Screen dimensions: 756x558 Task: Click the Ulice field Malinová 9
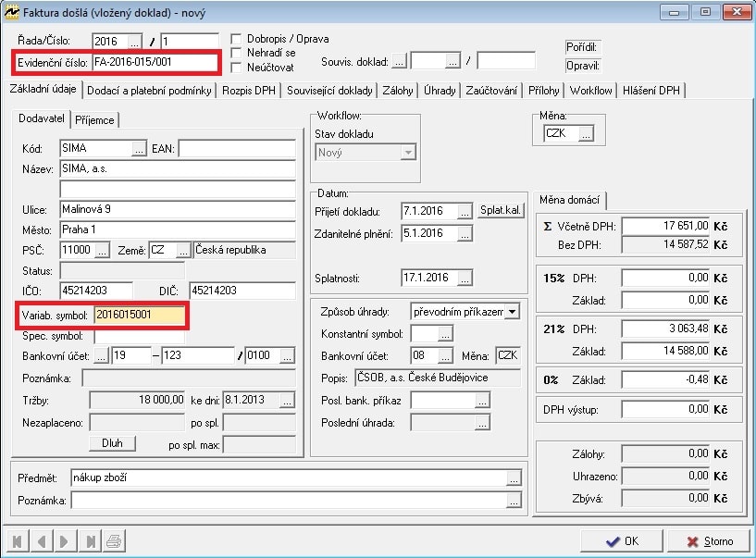pyautogui.click(x=178, y=210)
